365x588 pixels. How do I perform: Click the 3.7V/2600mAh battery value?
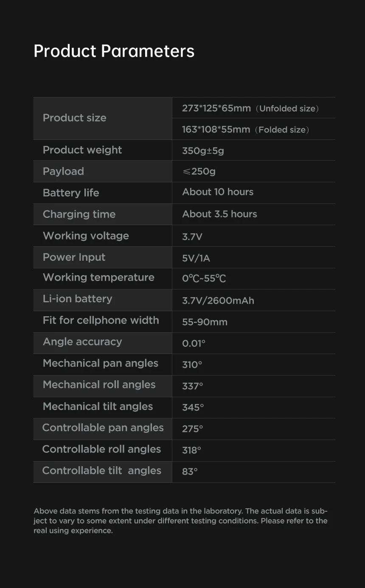click(x=218, y=301)
